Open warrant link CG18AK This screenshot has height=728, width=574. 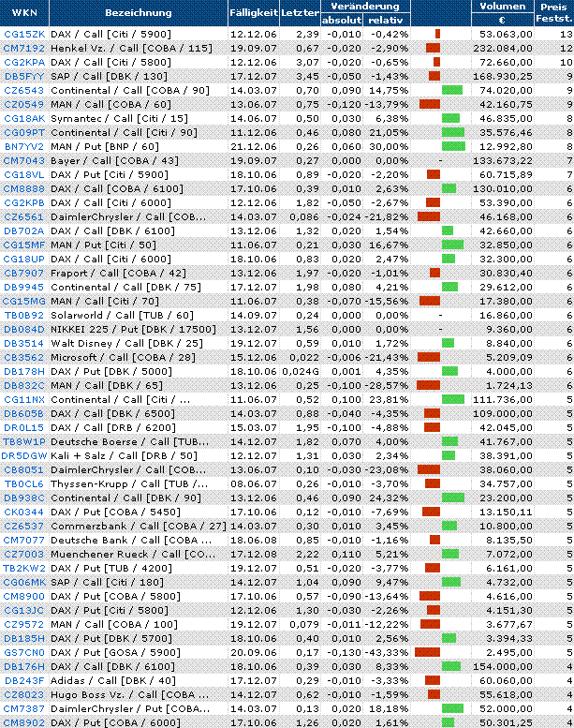tap(24, 118)
